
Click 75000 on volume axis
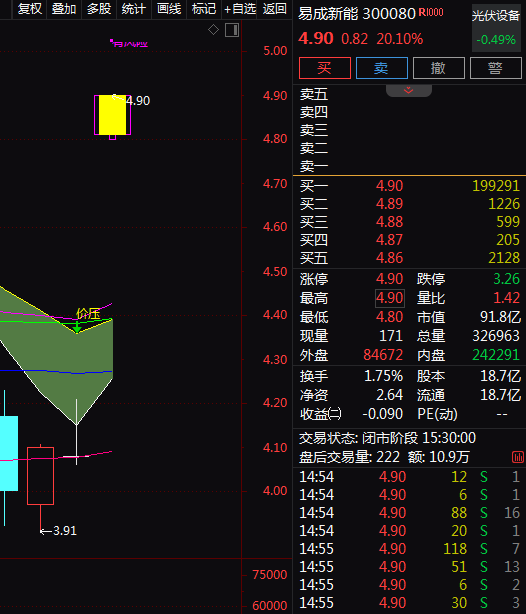[270, 574]
